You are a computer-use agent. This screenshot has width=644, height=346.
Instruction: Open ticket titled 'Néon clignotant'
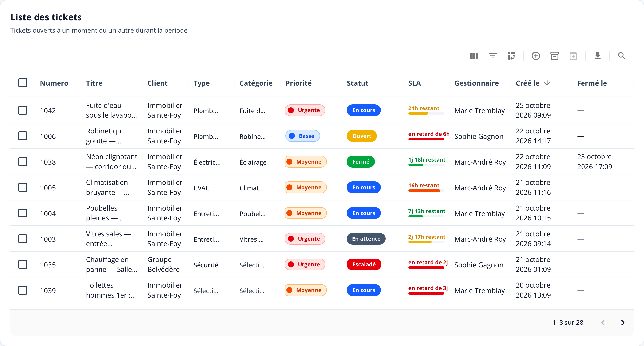pos(112,162)
